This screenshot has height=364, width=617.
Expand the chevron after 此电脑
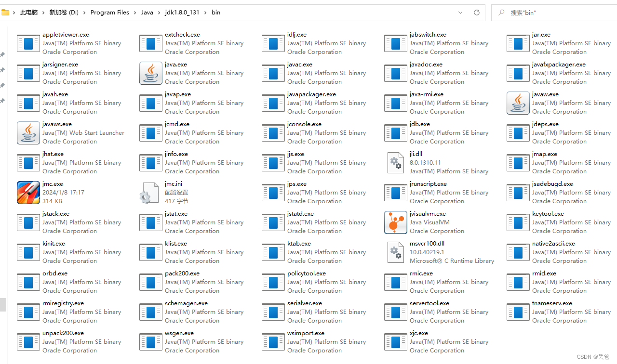click(x=43, y=13)
